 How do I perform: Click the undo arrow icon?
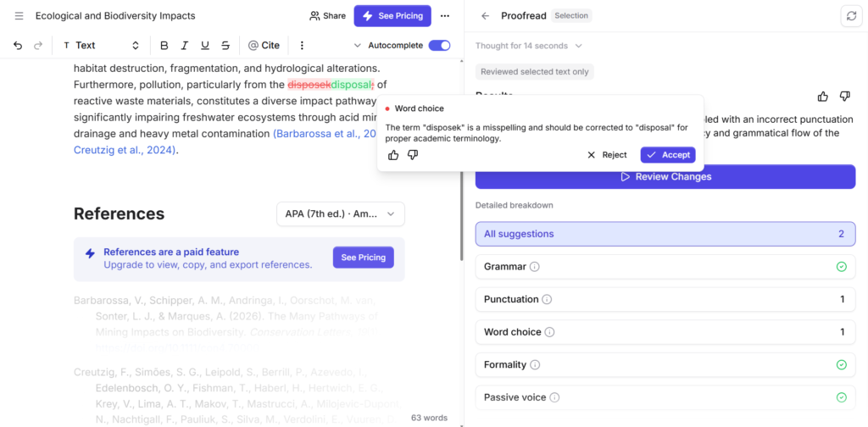click(18, 46)
